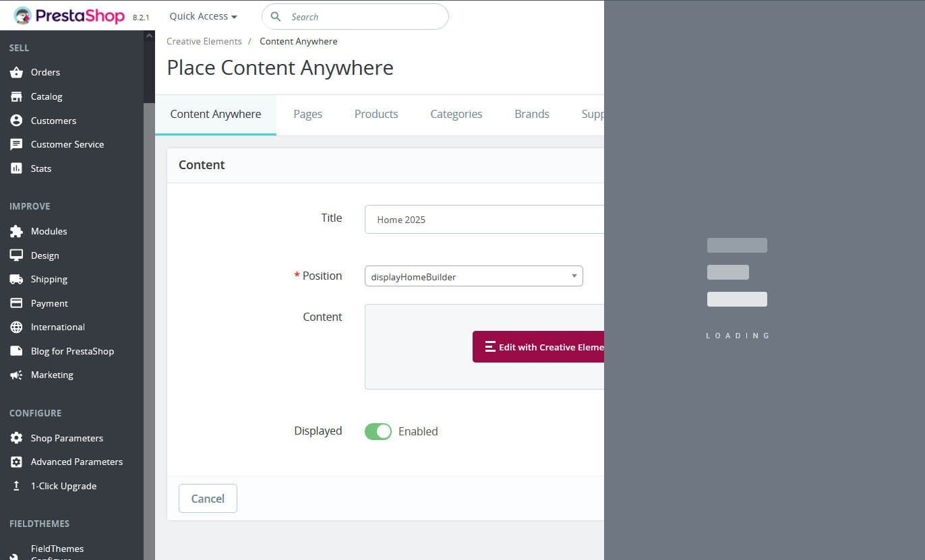Click the Modules puzzle icon
Screen dimensions: 925x560
[16, 231]
